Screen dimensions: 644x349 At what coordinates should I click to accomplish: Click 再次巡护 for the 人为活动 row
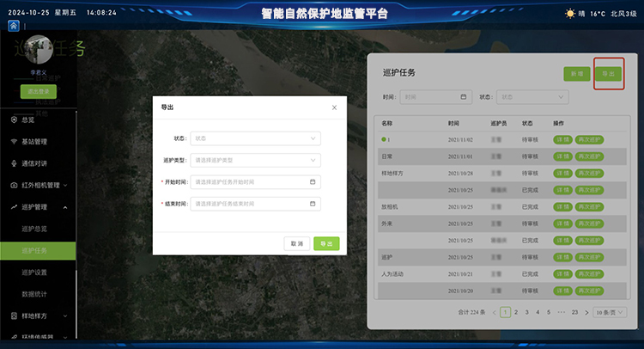pyautogui.click(x=589, y=274)
